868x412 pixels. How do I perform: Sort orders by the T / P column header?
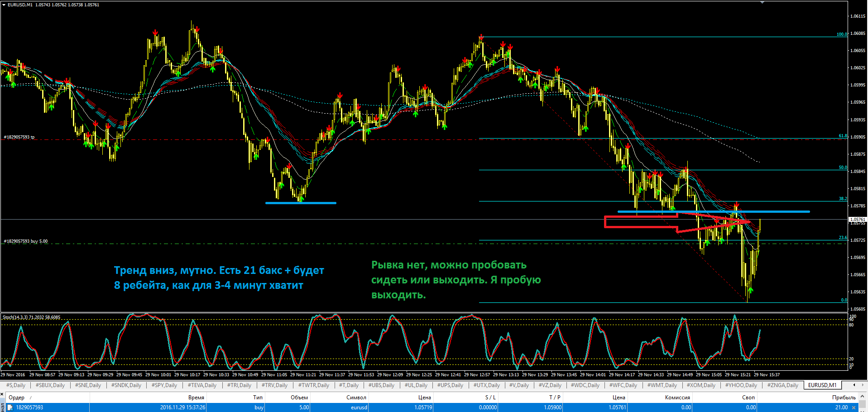pos(555,398)
